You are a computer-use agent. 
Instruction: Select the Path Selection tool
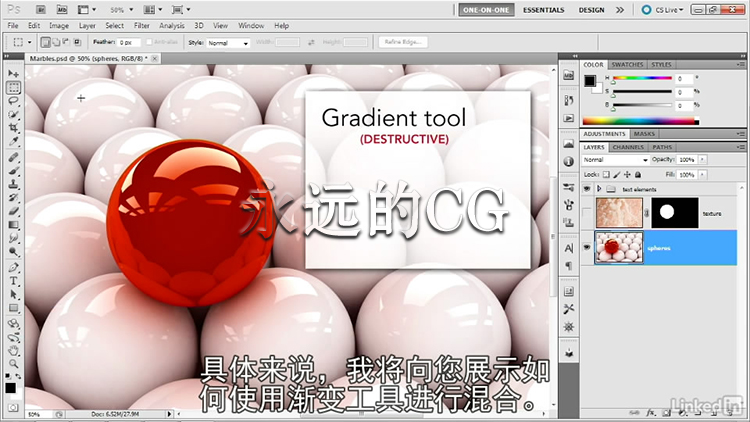pos(13,294)
